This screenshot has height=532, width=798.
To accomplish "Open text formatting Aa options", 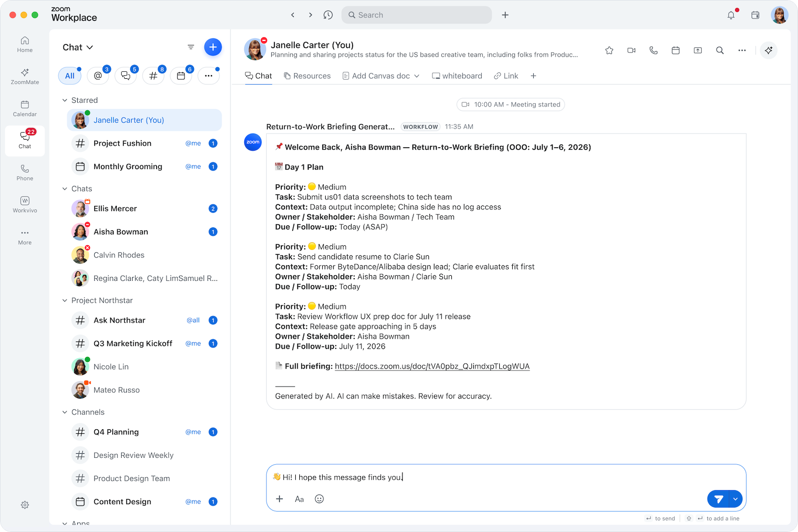I will coord(299,499).
